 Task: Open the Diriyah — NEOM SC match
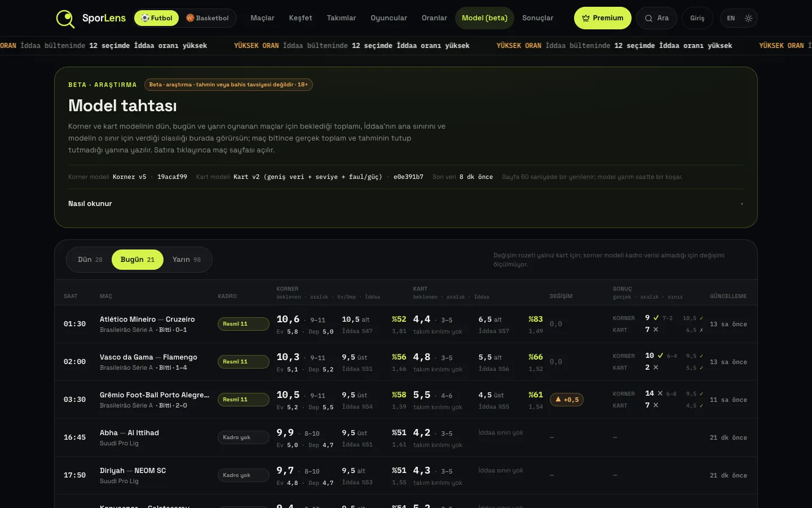[x=405, y=475]
